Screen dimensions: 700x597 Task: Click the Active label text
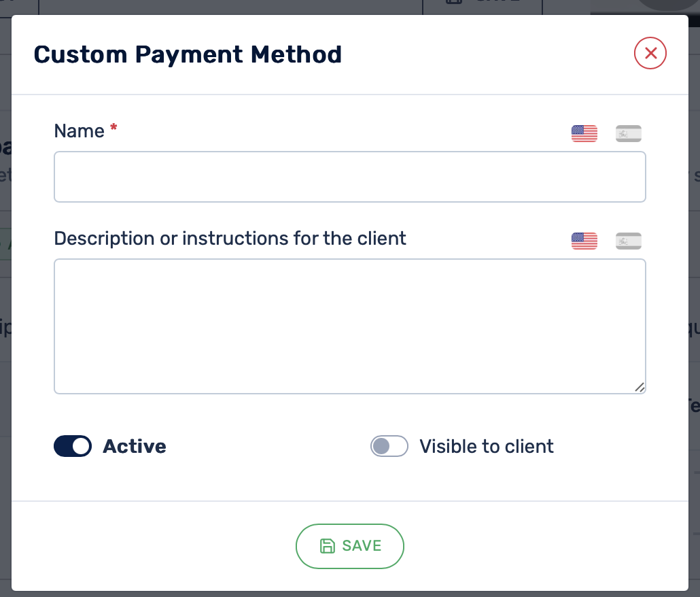(x=135, y=446)
